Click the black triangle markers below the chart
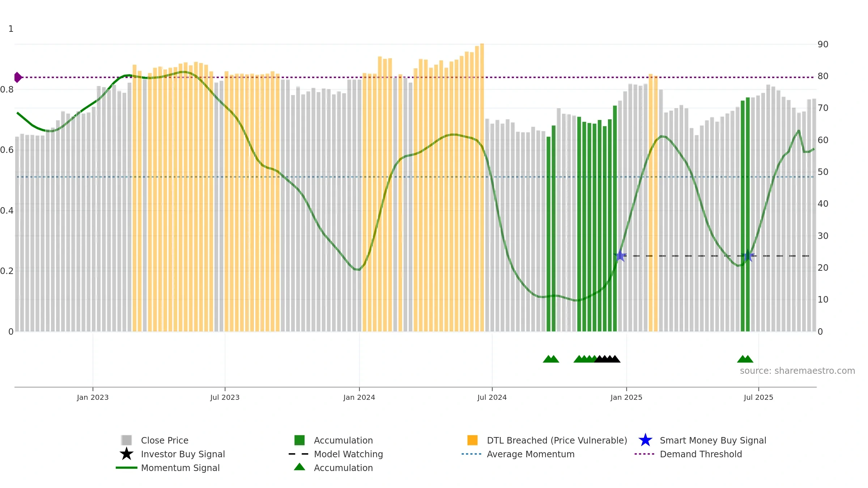The height and width of the screenshot is (488, 868). (x=607, y=359)
